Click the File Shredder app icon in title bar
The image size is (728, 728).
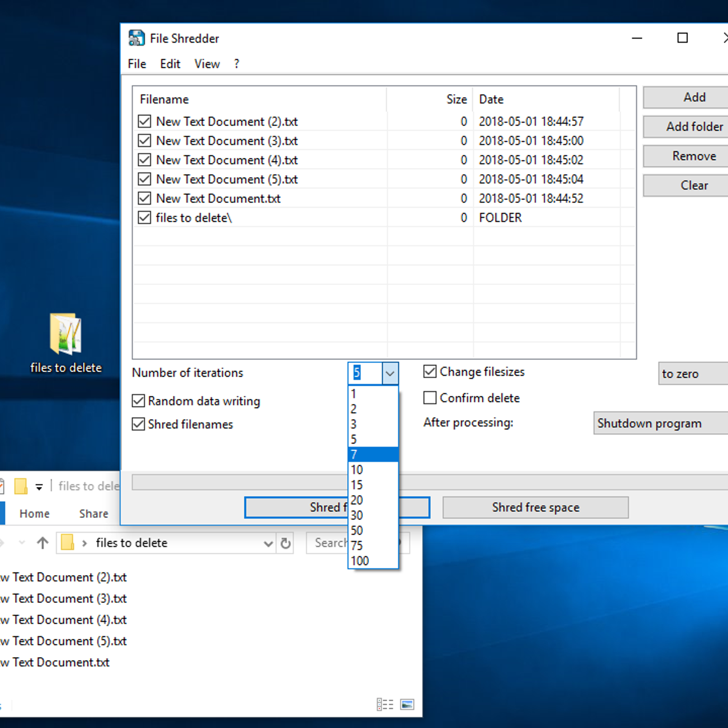point(136,38)
